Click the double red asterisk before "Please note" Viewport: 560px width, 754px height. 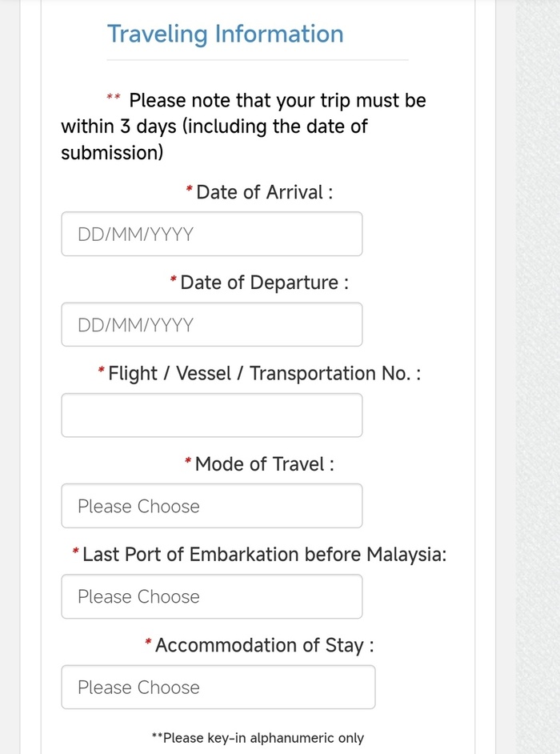coord(114,98)
